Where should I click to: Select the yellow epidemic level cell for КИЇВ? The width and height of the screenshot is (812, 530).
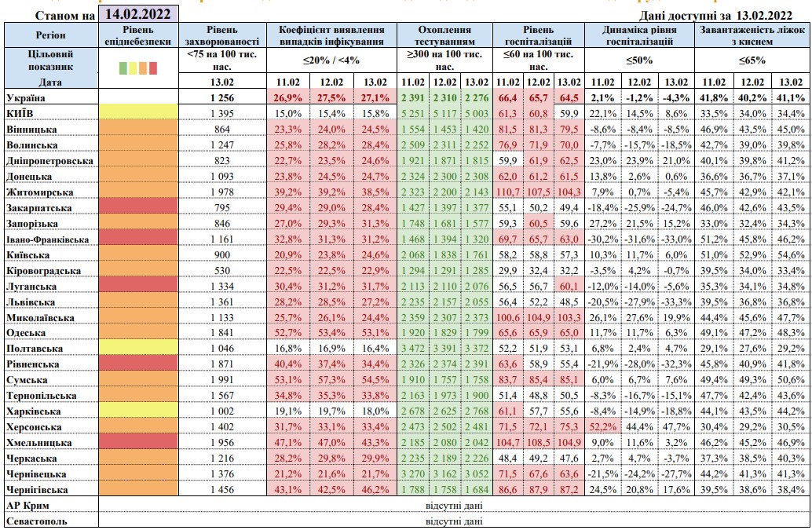[x=138, y=114]
